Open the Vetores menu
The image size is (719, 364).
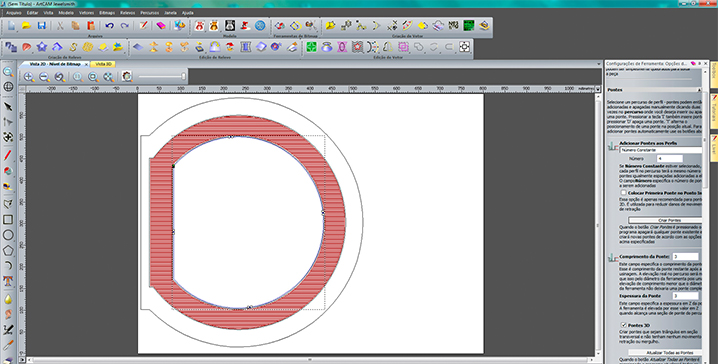(x=87, y=13)
